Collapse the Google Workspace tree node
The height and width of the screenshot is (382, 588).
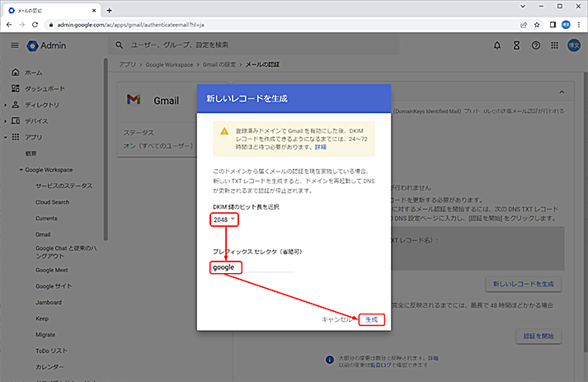pos(21,170)
